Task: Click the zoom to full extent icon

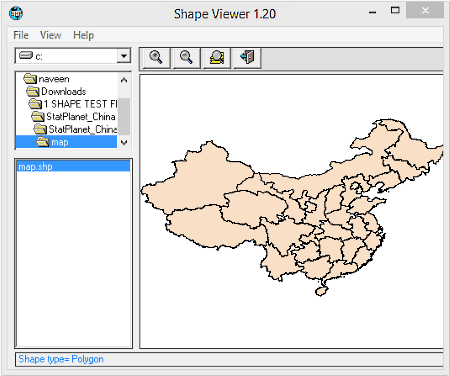Action: [x=216, y=57]
